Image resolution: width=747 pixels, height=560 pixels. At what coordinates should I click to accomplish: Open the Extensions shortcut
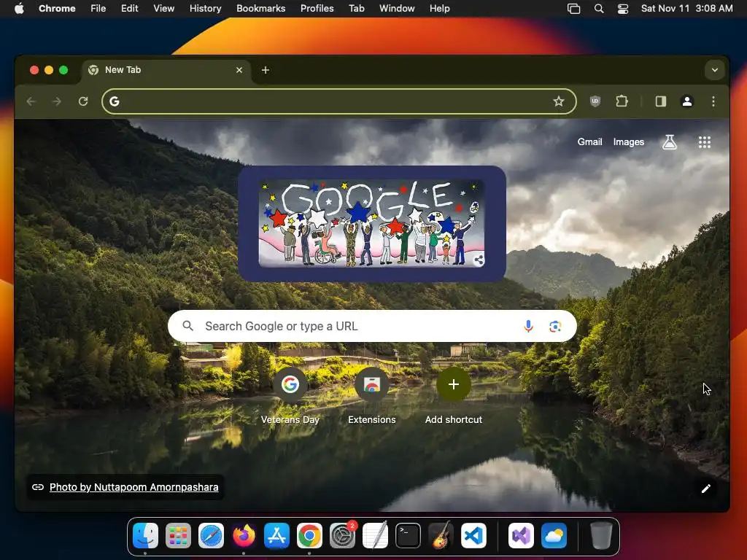[x=371, y=396]
